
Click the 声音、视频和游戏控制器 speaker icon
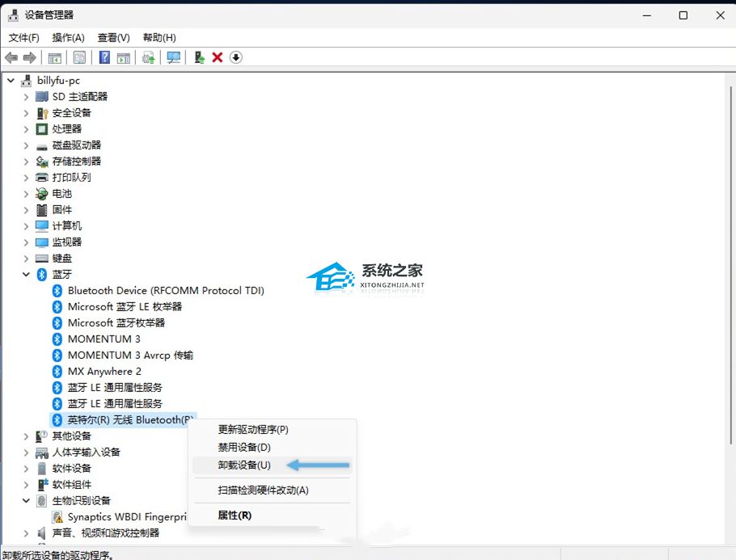click(x=42, y=533)
